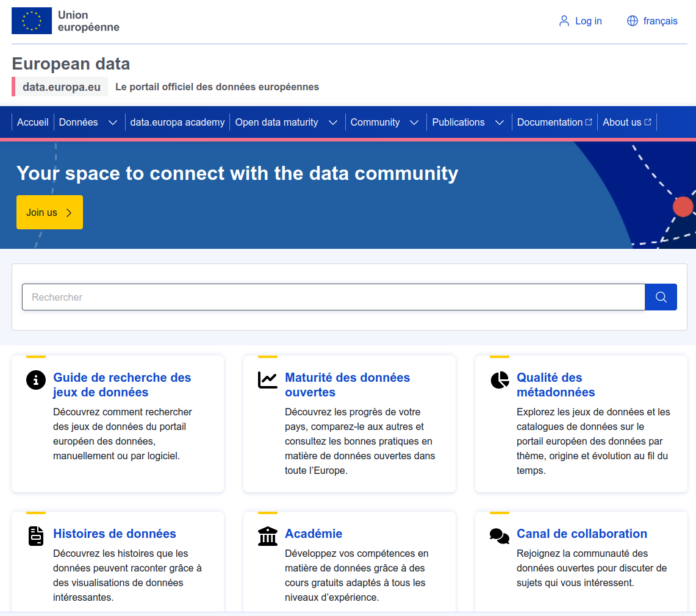The width and height of the screenshot is (696, 616).
Task: Click the magnifying glass search button
Action: tap(661, 297)
